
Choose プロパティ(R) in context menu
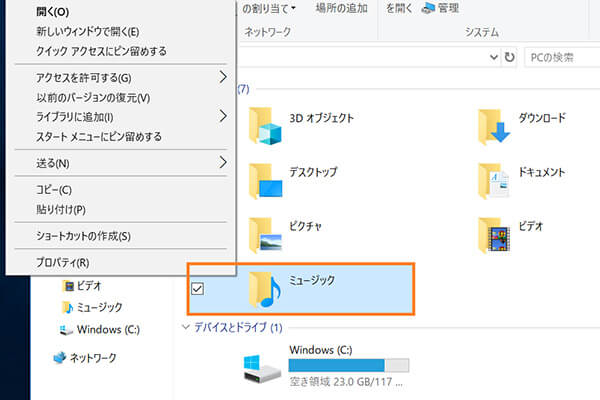[x=62, y=263]
